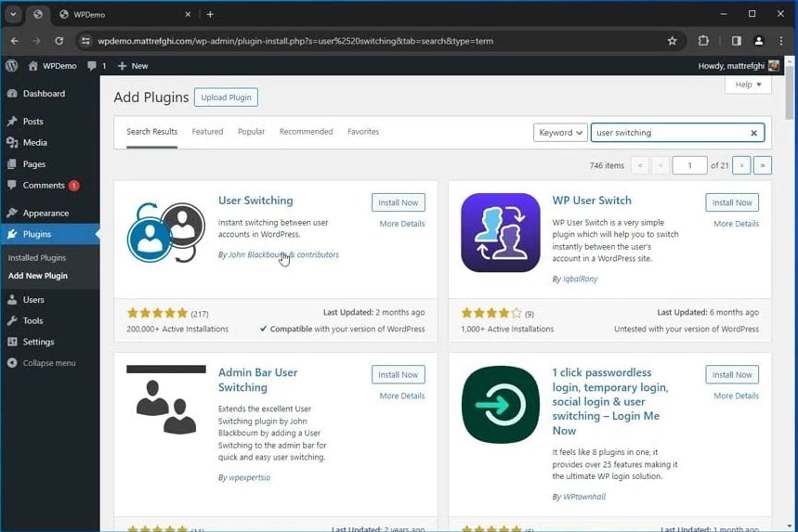The image size is (798, 532).
Task: Open the comments bubble in admin bar
Action: point(92,66)
